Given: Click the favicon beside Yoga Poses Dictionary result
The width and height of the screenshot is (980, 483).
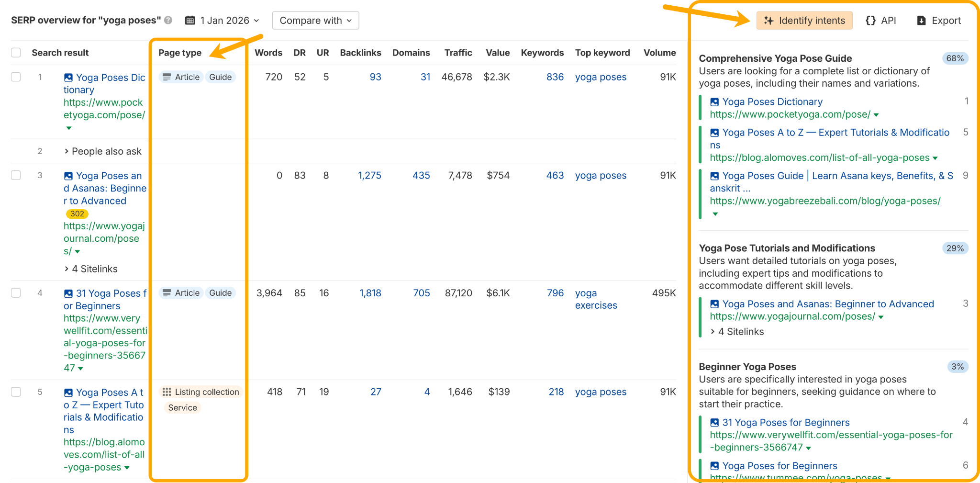Looking at the screenshot, I should point(68,77).
